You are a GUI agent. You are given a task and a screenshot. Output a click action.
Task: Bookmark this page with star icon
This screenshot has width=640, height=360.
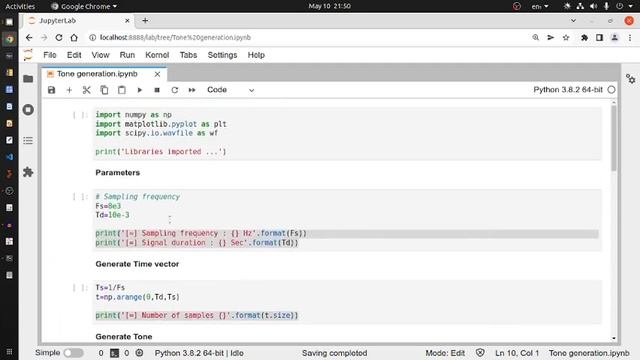[566, 38]
